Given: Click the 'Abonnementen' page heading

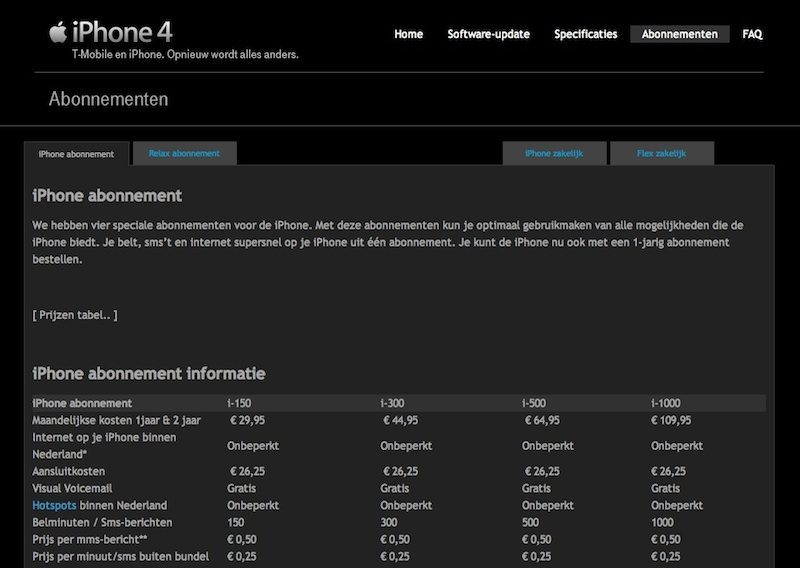Looking at the screenshot, I should tap(108, 99).
